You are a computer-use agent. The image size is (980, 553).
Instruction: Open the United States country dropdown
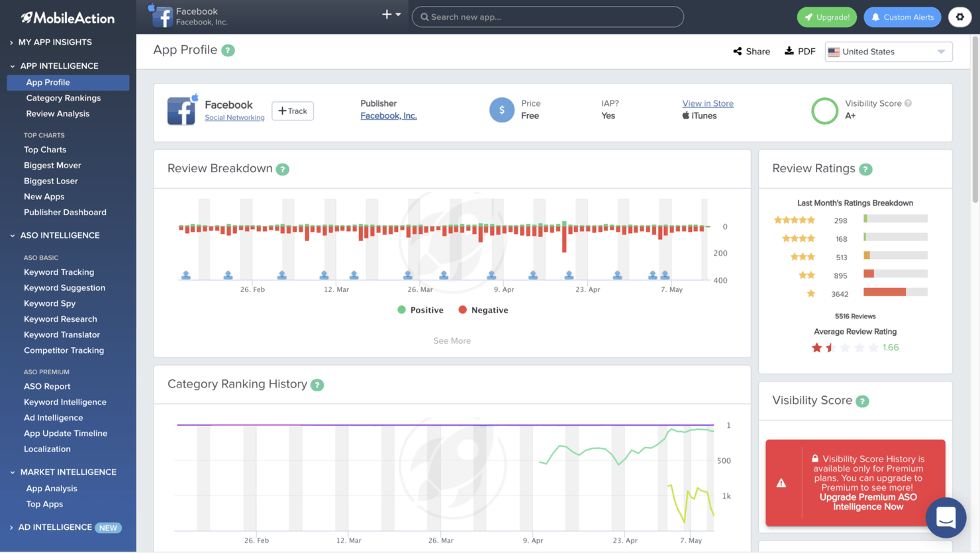pyautogui.click(x=888, y=51)
